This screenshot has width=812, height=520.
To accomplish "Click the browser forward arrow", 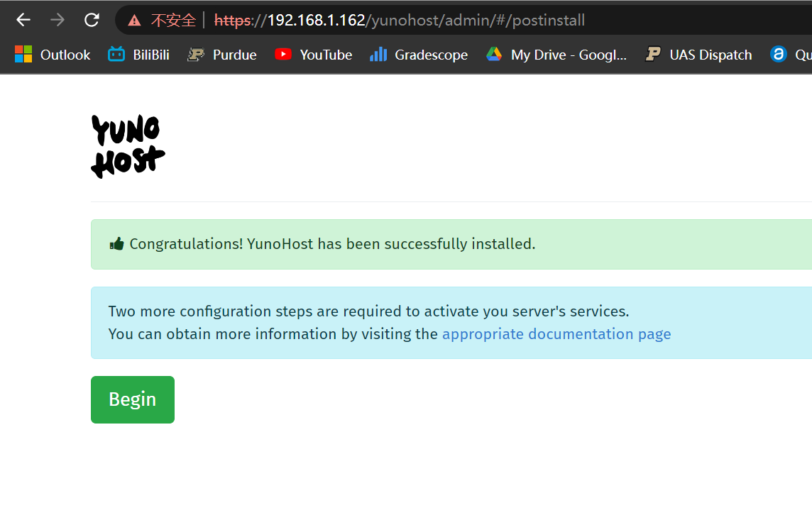I will pyautogui.click(x=57, y=20).
